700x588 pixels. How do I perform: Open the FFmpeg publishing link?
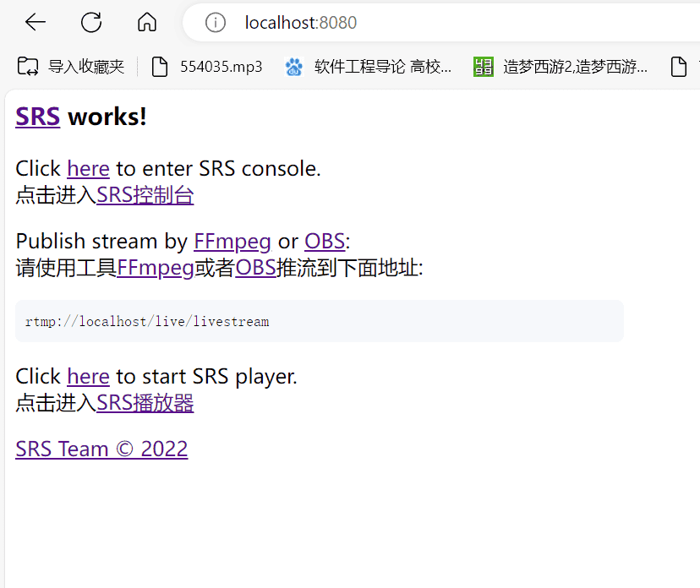point(232,242)
